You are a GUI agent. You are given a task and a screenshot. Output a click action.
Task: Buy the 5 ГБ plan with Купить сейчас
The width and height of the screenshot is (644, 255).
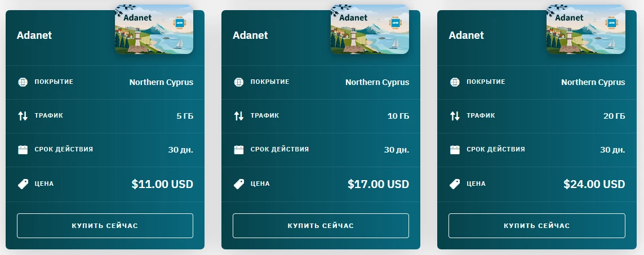[105, 225]
